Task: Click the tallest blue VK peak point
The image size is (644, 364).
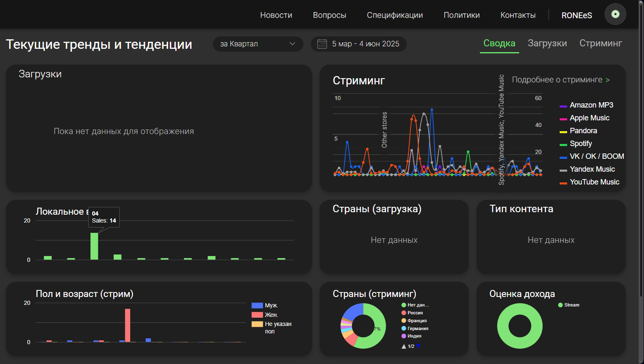Action: tap(432, 110)
